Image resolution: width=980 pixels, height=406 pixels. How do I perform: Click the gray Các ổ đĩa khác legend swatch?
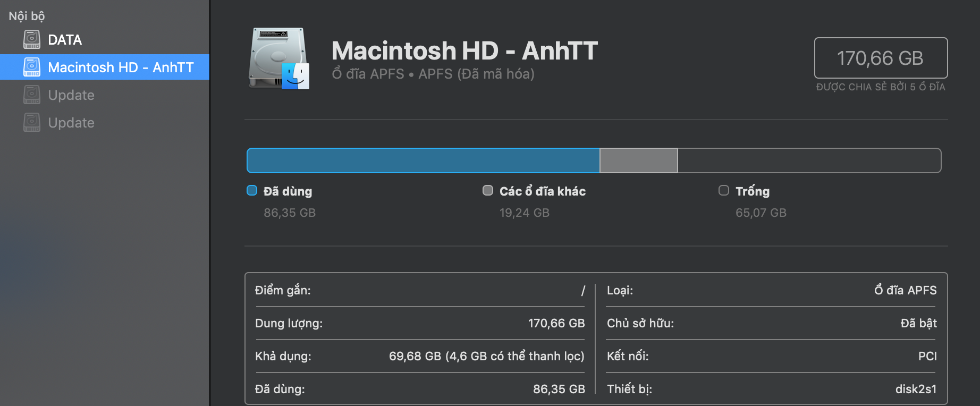[487, 190]
